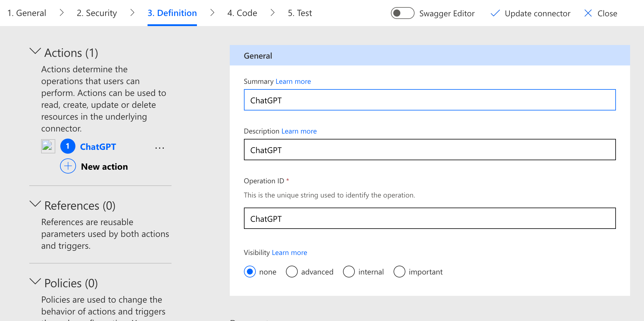Select the advanced visibility radio button

pyautogui.click(x=292, y=272)
